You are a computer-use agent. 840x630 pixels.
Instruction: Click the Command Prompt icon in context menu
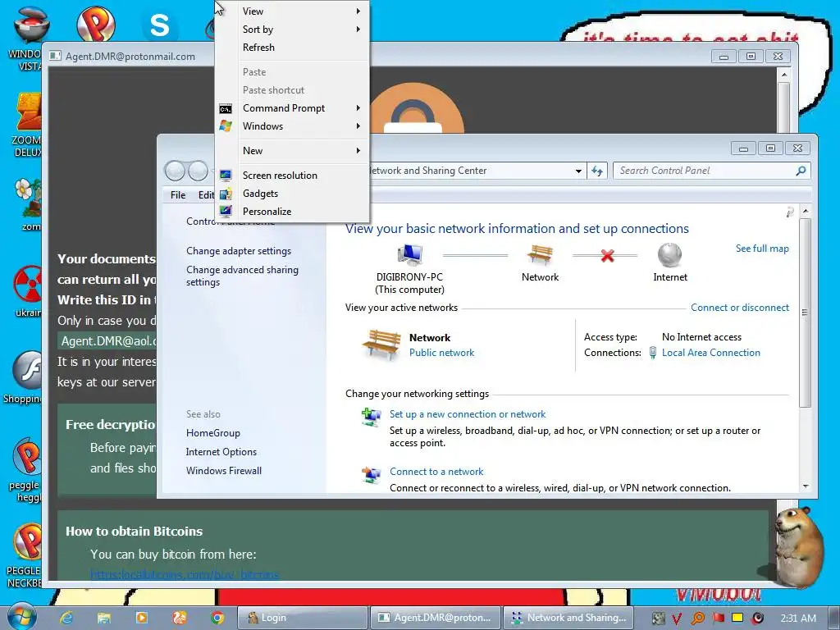[226, 109]
